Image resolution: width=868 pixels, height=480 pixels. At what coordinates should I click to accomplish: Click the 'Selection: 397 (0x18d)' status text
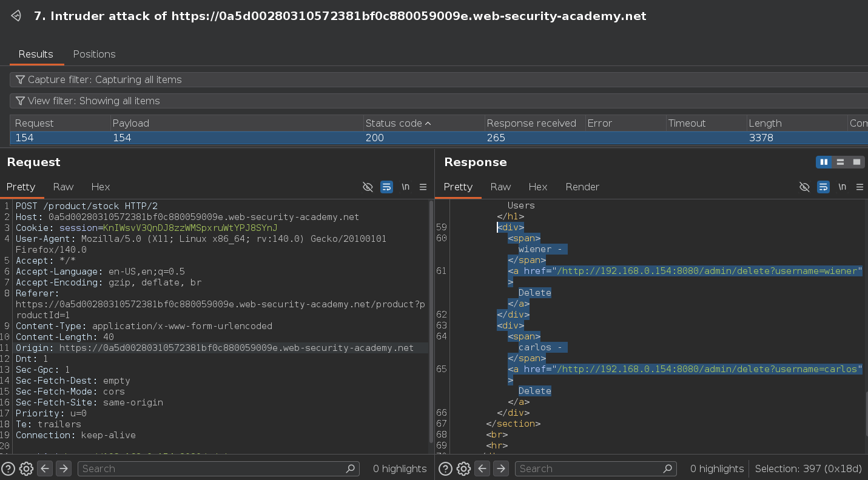tap(809, 468)
